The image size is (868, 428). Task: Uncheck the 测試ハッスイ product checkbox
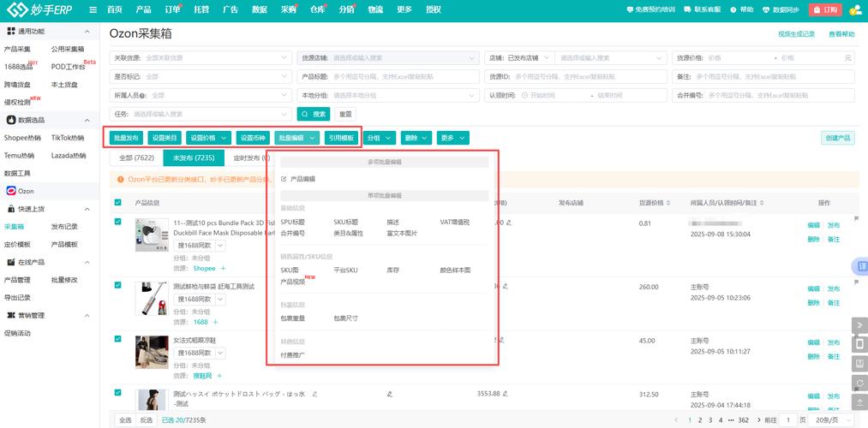pyautogui.click(x=118, y=392)
